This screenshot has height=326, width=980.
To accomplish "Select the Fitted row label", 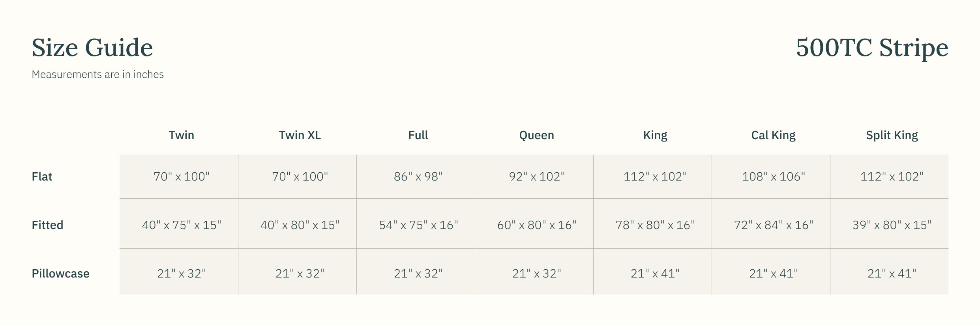I will coord(47,225).
